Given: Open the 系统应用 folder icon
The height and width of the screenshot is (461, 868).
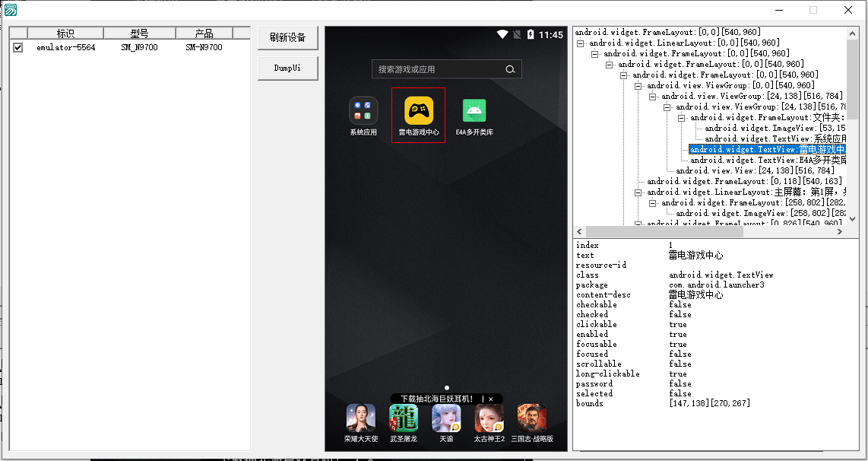Looking at the screenshot, I should point(363,111).
